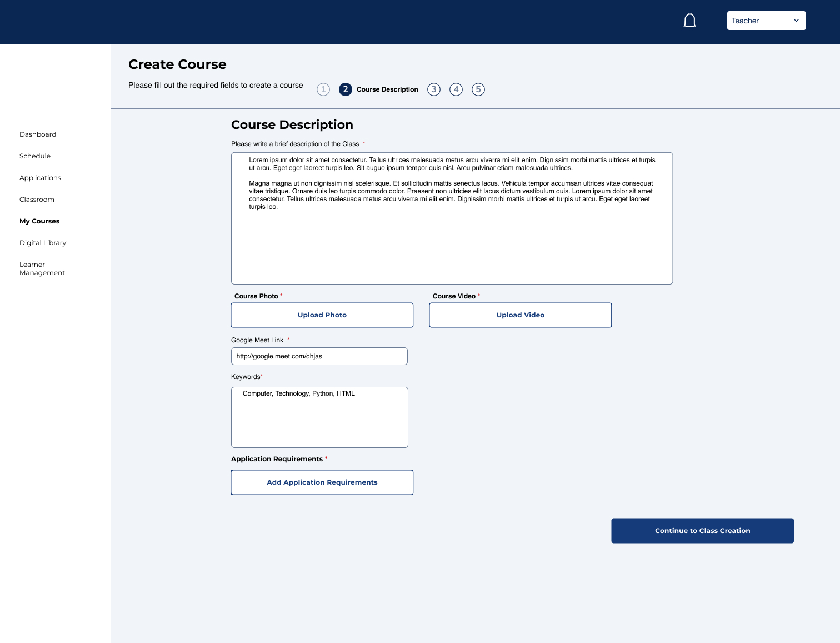840x643 pixels.
Task: Go to step 1 in the progress indicator
Action: [323, 89]
